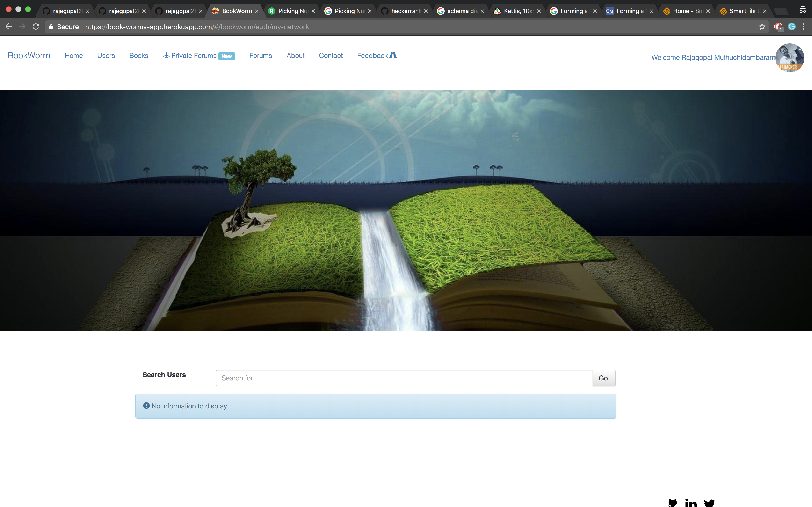
Task: Click the browser back arrow
Action: (x=9, y=27)
